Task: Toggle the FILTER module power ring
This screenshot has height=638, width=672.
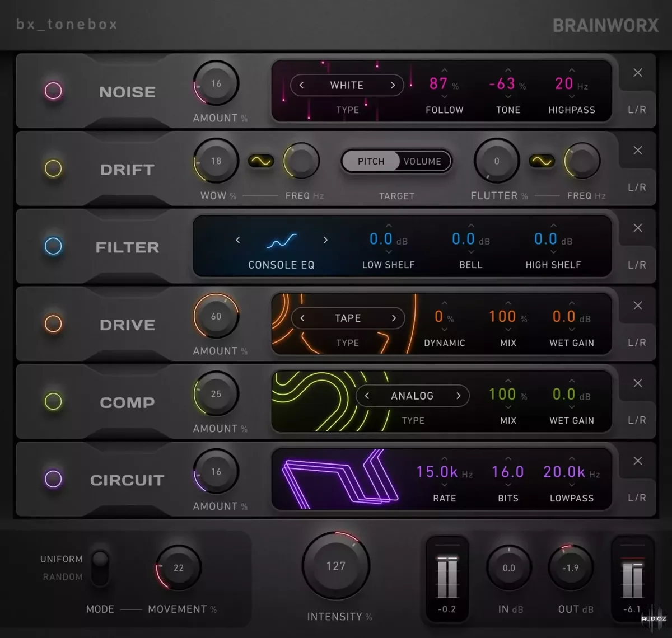Action: tap(53, 246)
